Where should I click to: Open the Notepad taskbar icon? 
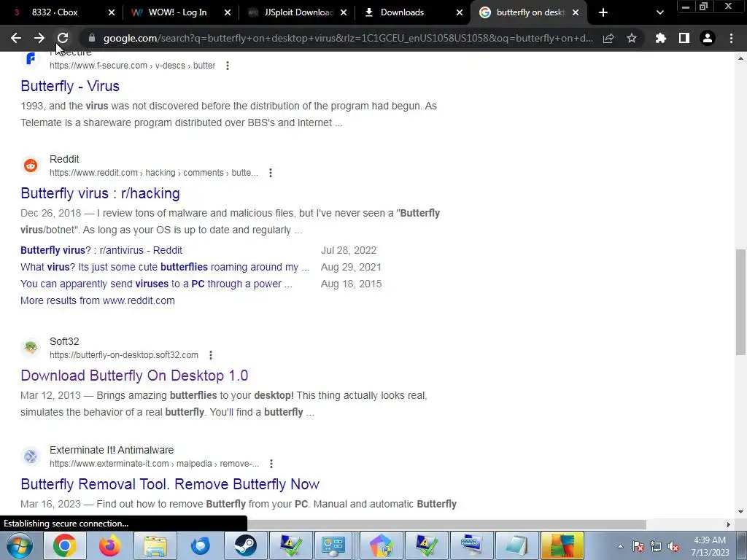click(x=517, y=545)
